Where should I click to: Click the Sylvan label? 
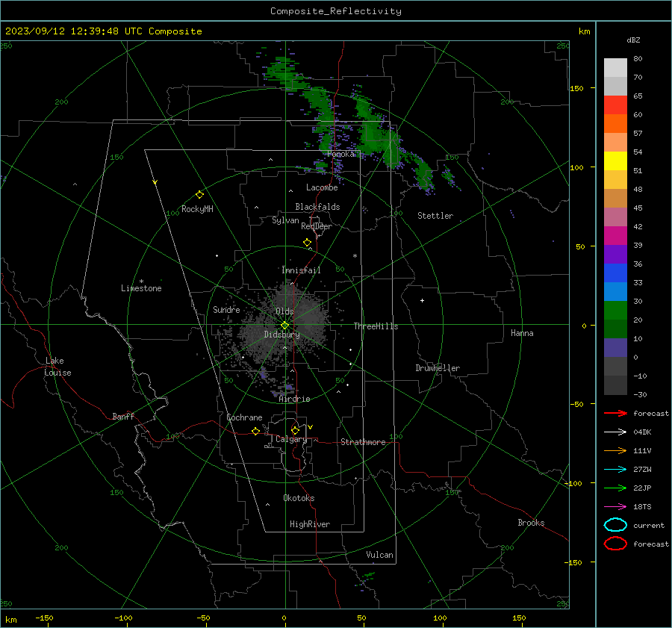(285, 220)
